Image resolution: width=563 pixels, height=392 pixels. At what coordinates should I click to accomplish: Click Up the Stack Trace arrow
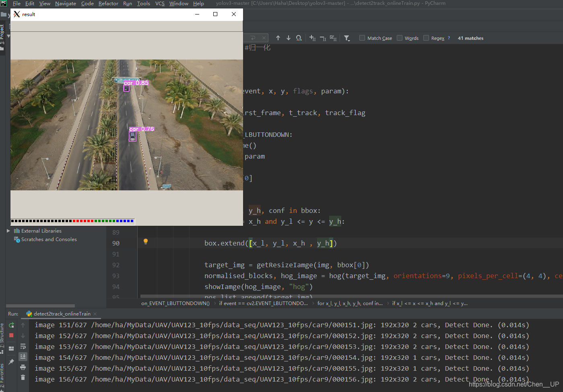[x=23, y=325]
